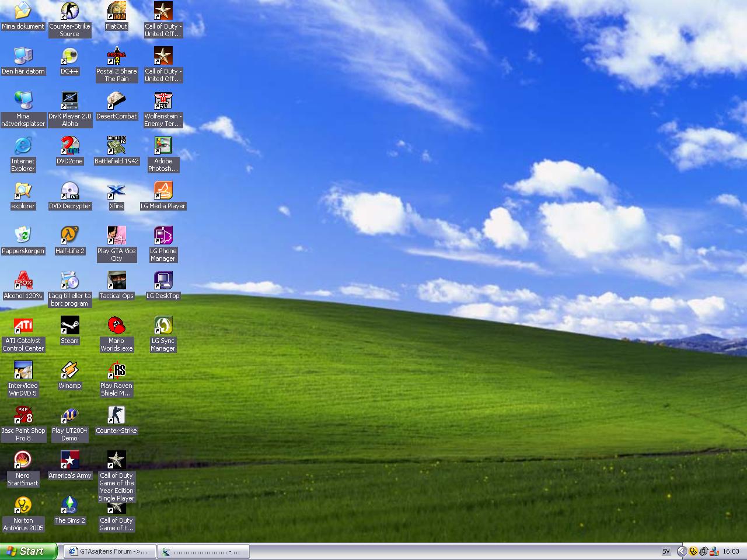The height and width of the screenshot is (560, 747).
Task: Select Wolfenstein Enemy Territory shortcut
Action: coord(163,100)
